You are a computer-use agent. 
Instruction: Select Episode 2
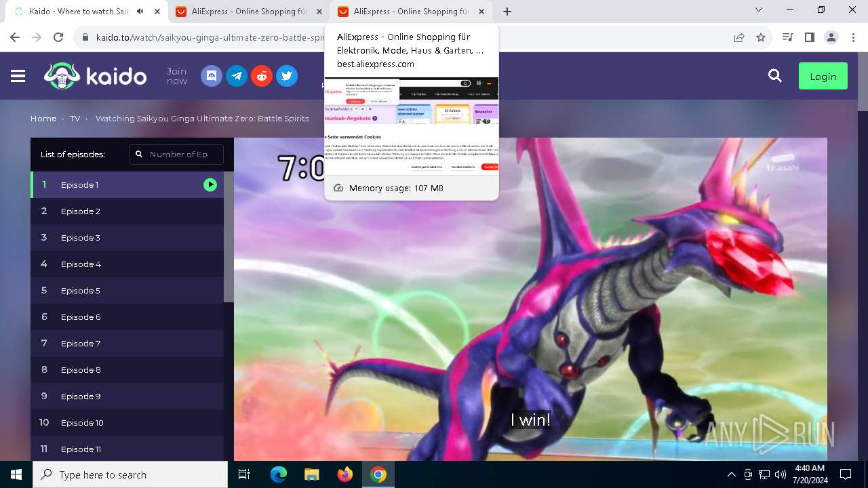coord(127,211)
